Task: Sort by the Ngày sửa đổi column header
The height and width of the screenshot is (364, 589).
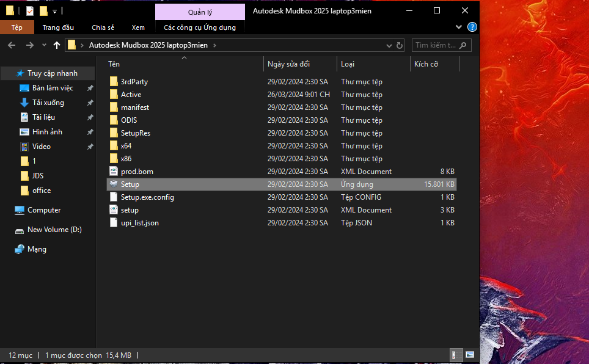Action: (288, 64)
